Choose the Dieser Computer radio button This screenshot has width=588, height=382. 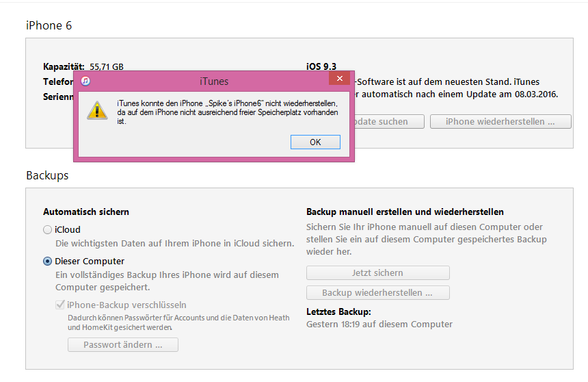point(47,262)
